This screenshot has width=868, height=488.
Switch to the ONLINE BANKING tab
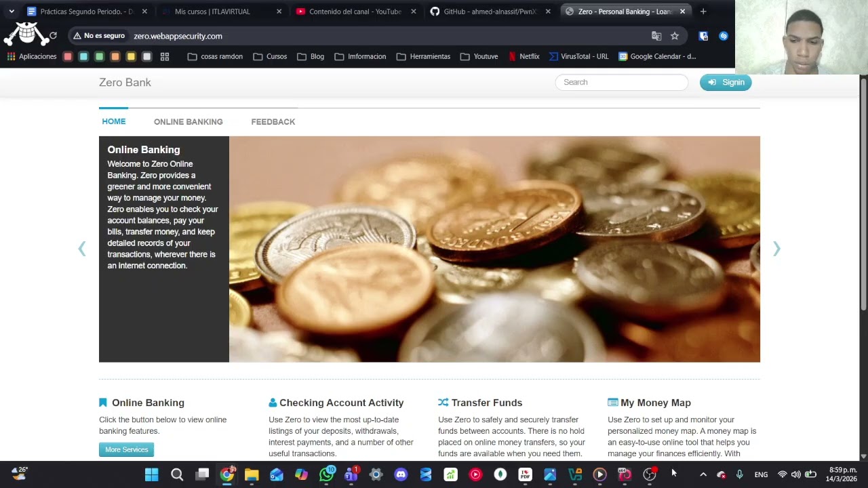coord(188,122)
